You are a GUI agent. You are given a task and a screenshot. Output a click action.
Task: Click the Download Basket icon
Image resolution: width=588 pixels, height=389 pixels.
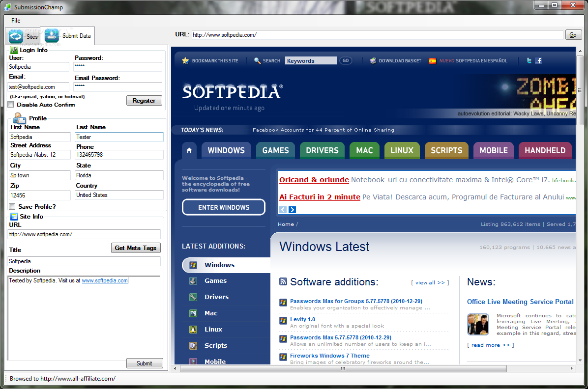(373, 60)
